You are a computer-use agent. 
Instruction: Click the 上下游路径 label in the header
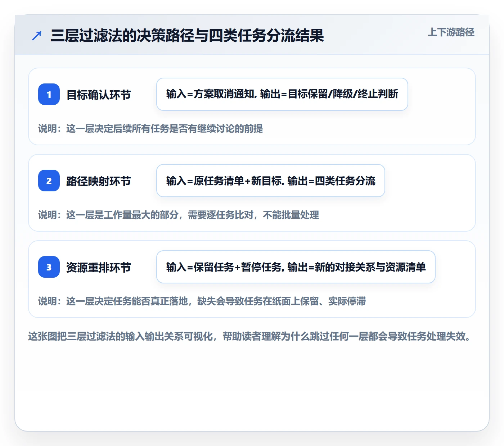coord(451,32)
